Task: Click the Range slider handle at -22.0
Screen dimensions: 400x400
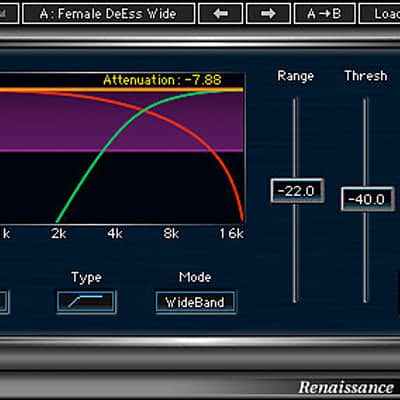Action: (297, 191)
